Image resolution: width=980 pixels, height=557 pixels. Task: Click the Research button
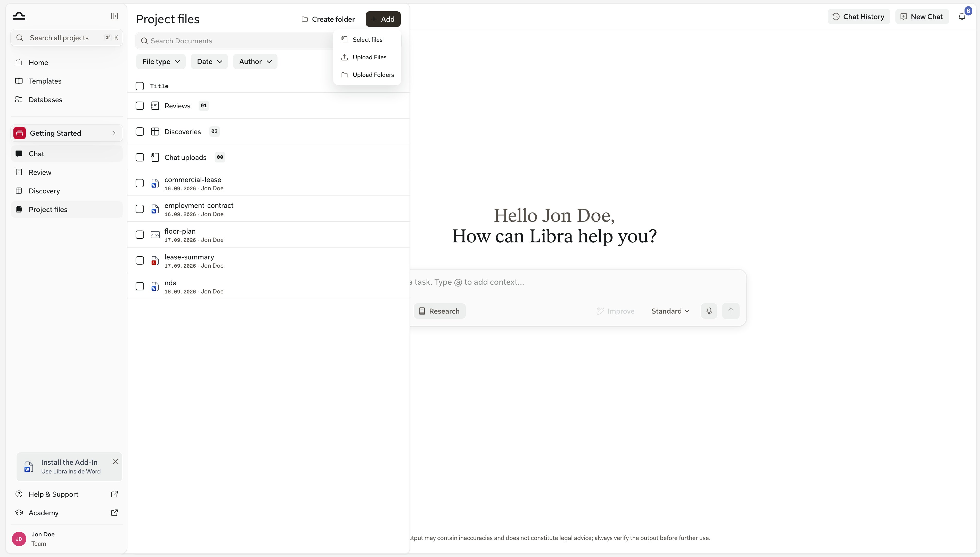click(439, 311)
